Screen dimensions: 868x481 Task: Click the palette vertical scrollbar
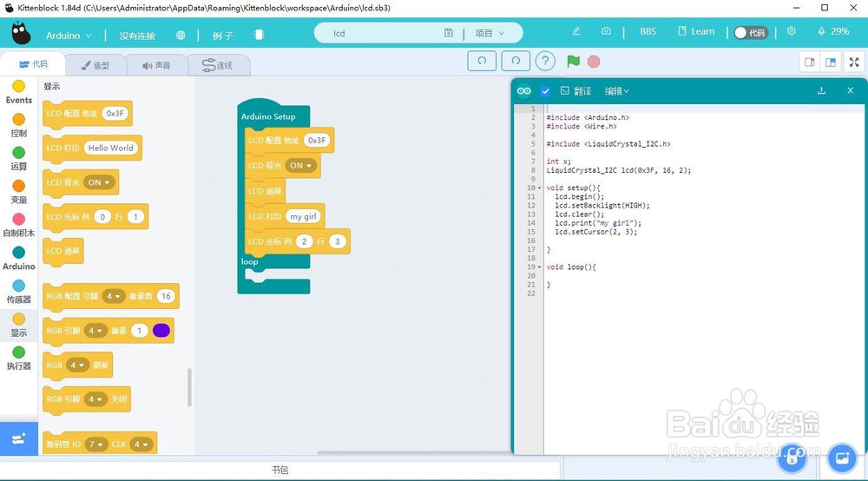[x=189, y=387]
